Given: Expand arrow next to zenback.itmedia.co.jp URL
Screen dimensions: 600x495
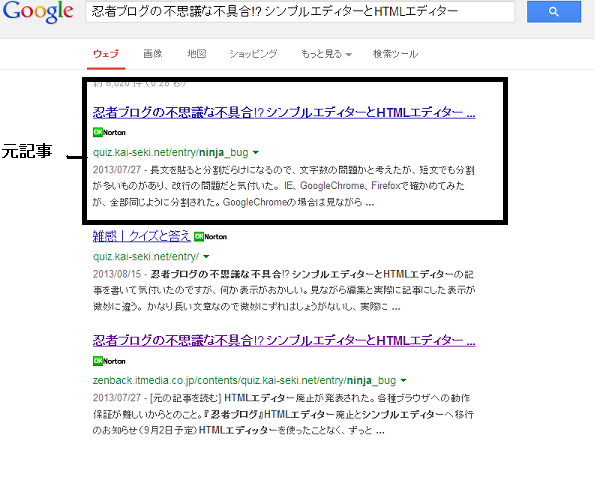Looking at the screenshot, I should 403,381.
